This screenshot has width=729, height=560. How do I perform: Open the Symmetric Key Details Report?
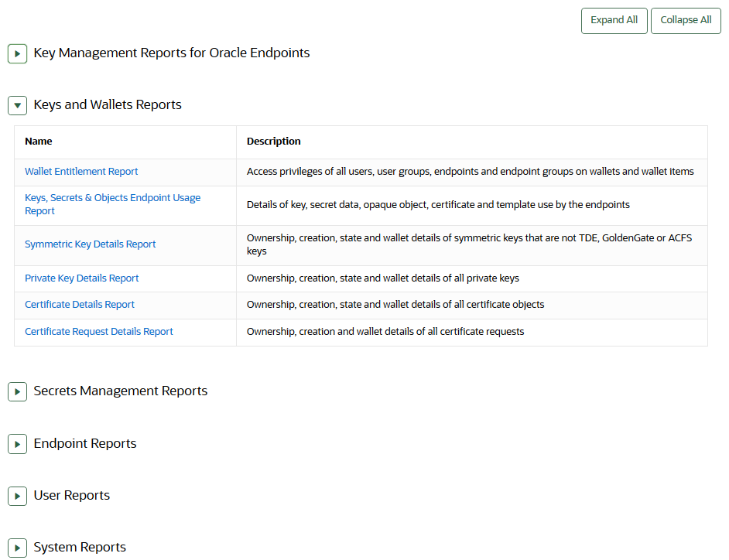click(91, 244)
